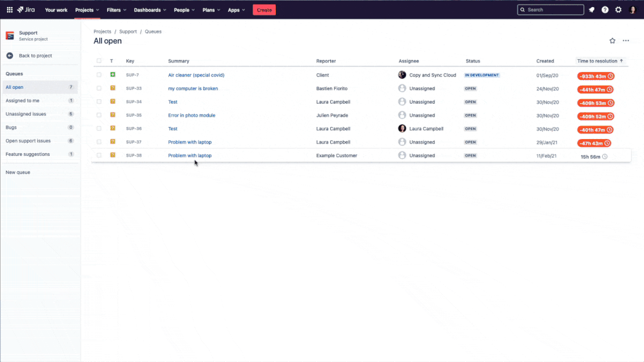Click the 15h 56m SLA timer
Viewport: 644px width, 362px height.
tap(594, 157)
